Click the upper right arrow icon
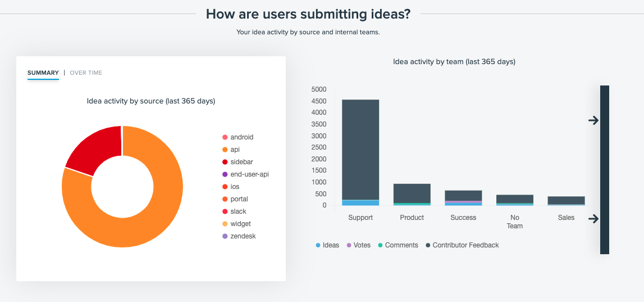 click(593, 120)
